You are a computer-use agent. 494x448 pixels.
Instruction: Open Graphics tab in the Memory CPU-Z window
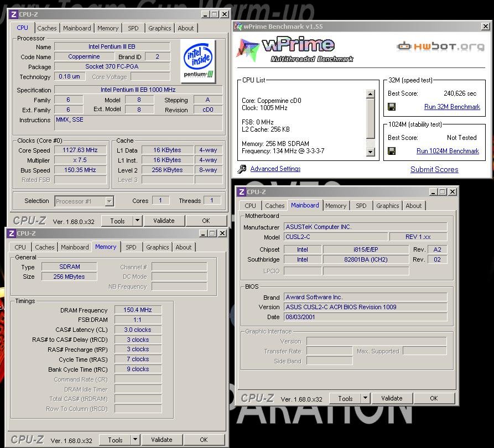pyautogui.click(x=158, y=247)
